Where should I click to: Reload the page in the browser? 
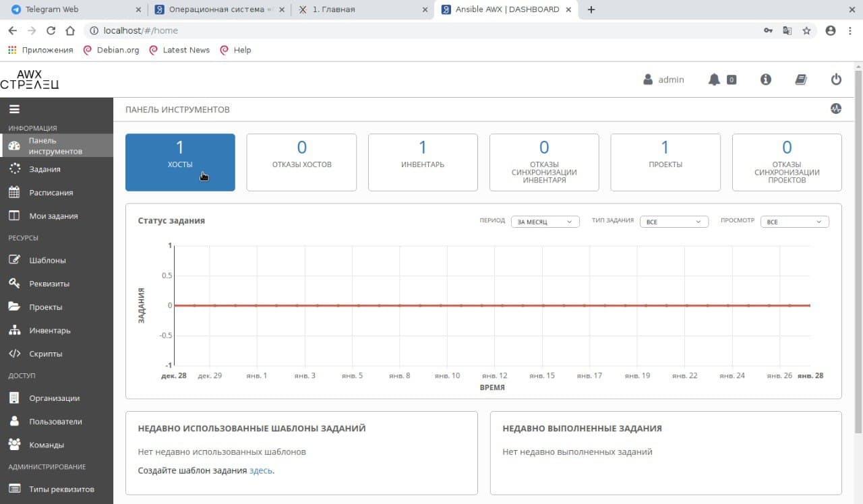click(51, 30)
